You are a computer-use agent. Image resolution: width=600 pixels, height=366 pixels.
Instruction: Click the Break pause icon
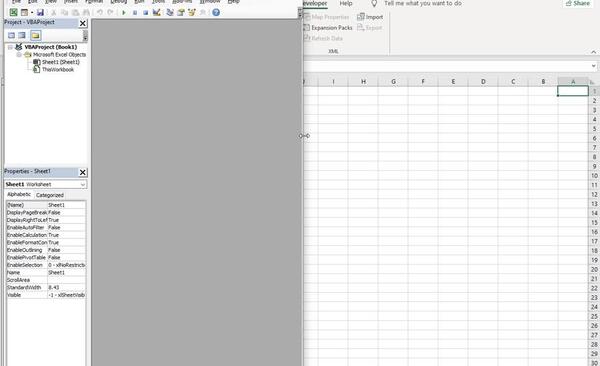[135, 13]
